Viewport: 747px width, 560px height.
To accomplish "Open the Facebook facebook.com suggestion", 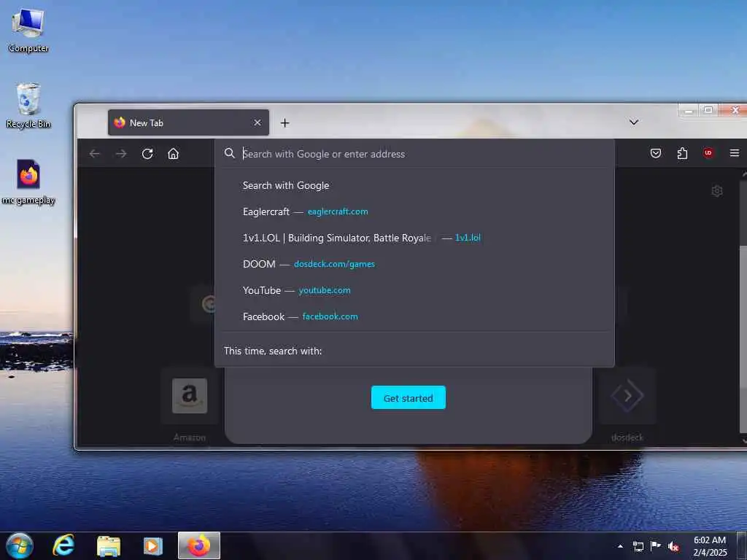I will 414,316.
